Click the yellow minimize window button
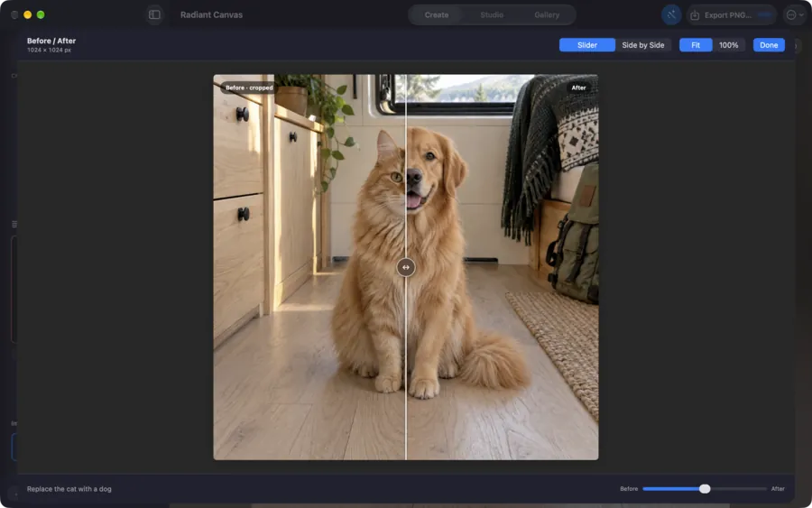 [27, 15]
